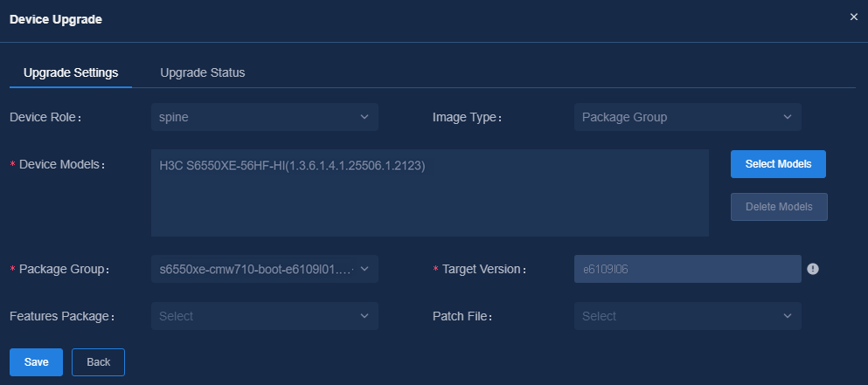Click the chevron arrow in Patch File field
This screenshot has height=385, width=868.
788,316
